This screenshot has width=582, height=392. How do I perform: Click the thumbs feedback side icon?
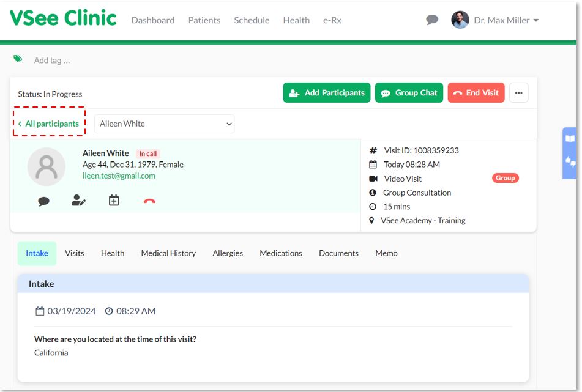tap(570, 161)
